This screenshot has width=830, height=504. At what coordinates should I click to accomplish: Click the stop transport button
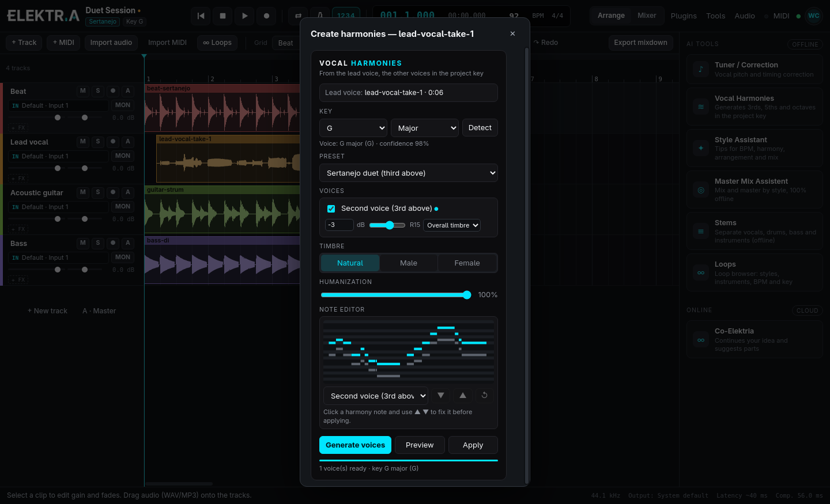click(222, 16)
